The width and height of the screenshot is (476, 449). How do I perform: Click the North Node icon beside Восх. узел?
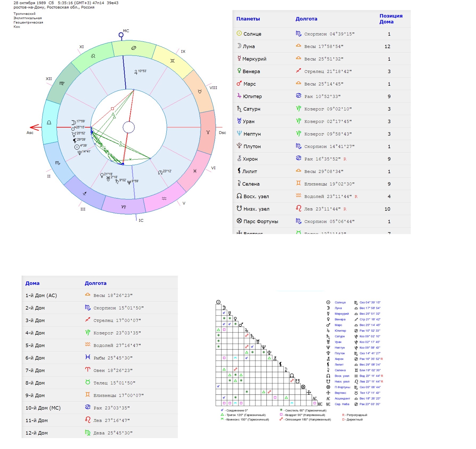pyautogui.click(x=239, y=196)
